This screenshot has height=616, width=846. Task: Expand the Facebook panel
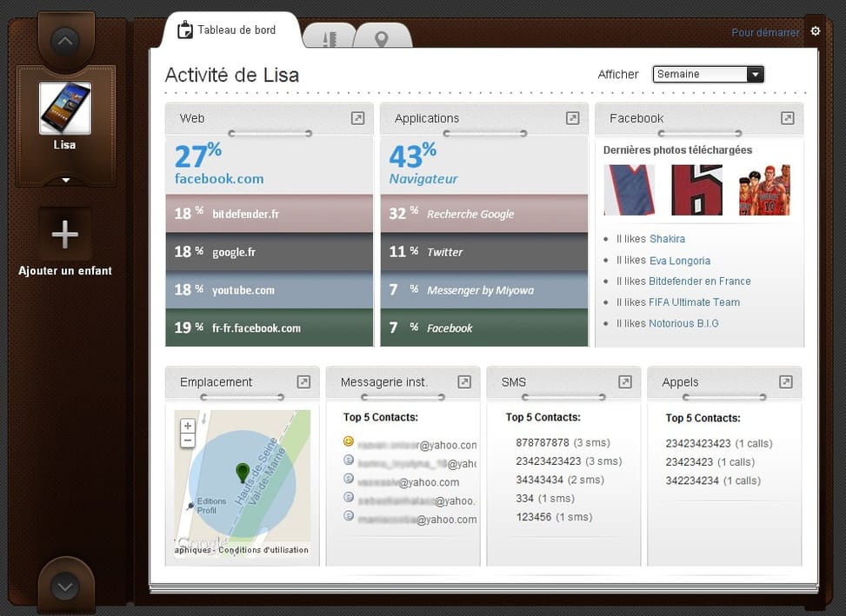click(787, 118)
